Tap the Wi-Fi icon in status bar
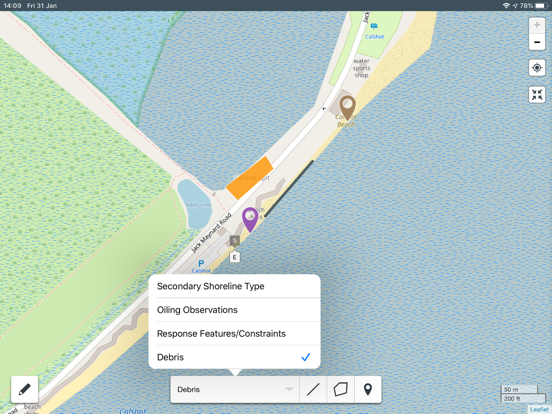Screen dimensions: 552x414 [x=506, y=5]
